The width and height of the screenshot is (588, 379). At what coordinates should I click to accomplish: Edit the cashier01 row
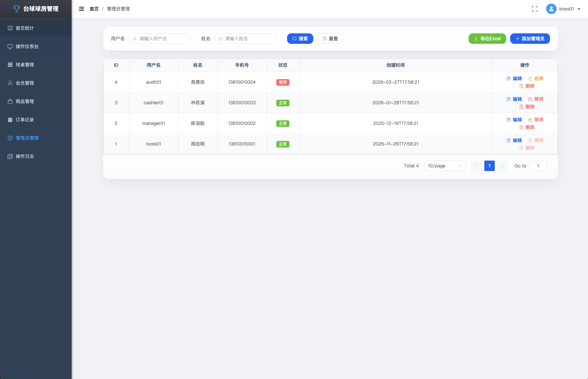(x=514, y=99)
